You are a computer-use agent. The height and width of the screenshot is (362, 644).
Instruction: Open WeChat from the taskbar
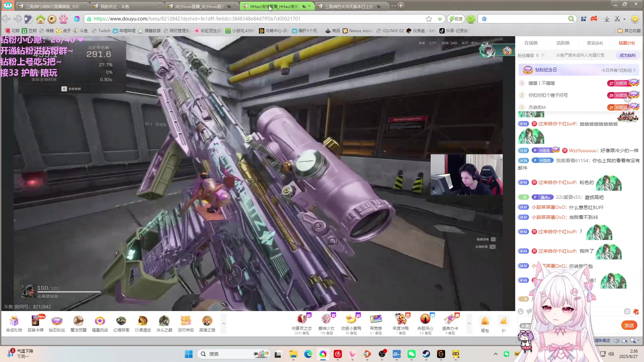pyautogui.click(x=412, y=354)
